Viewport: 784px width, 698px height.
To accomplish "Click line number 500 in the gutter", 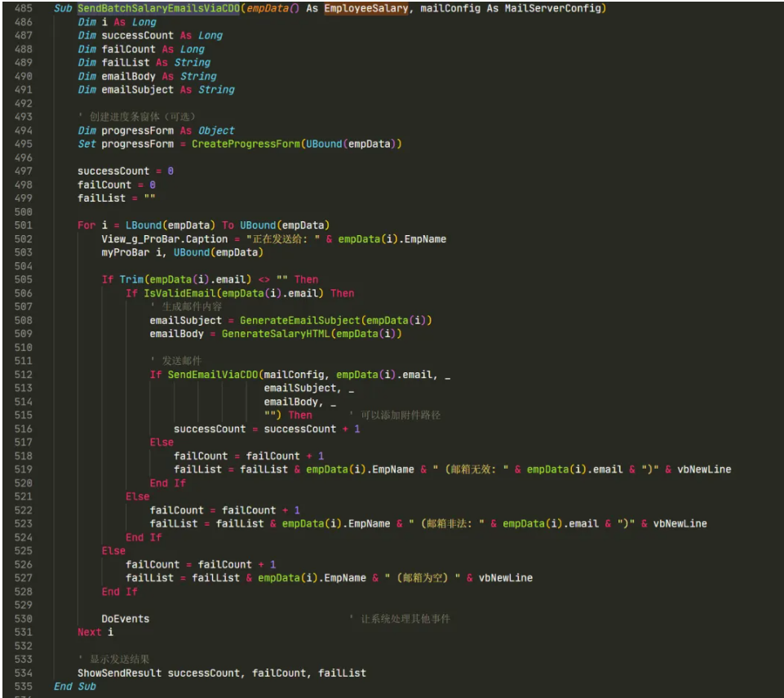I will 23,212.
